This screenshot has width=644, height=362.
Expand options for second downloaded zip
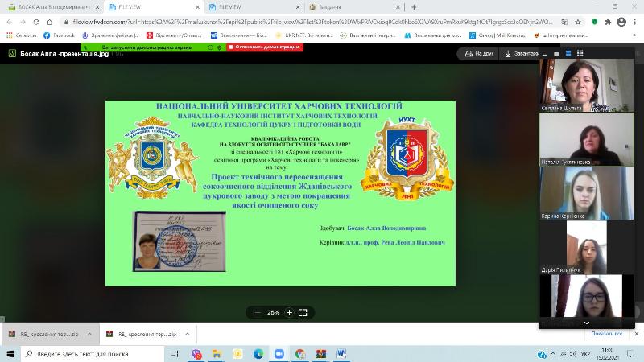[x=188, y=334]
